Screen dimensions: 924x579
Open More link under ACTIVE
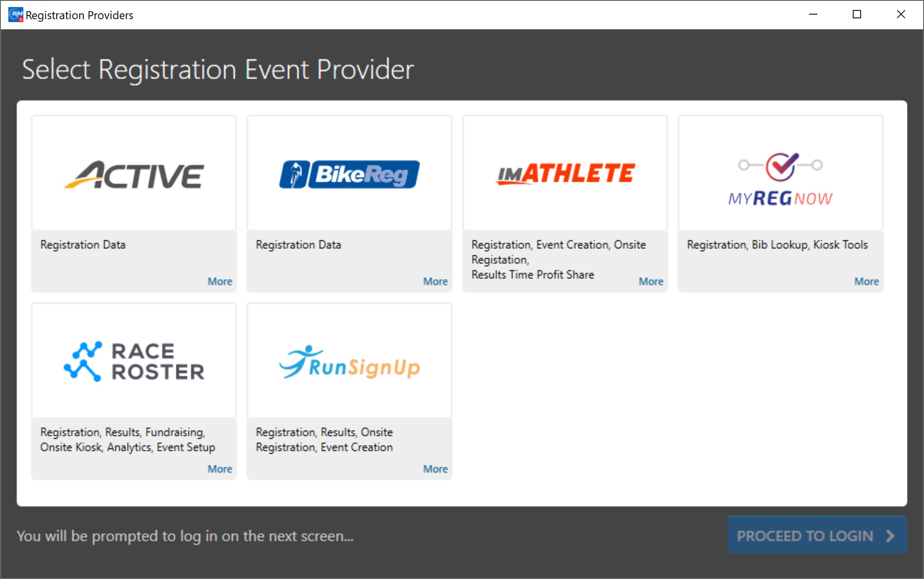(x=220, y=282)
